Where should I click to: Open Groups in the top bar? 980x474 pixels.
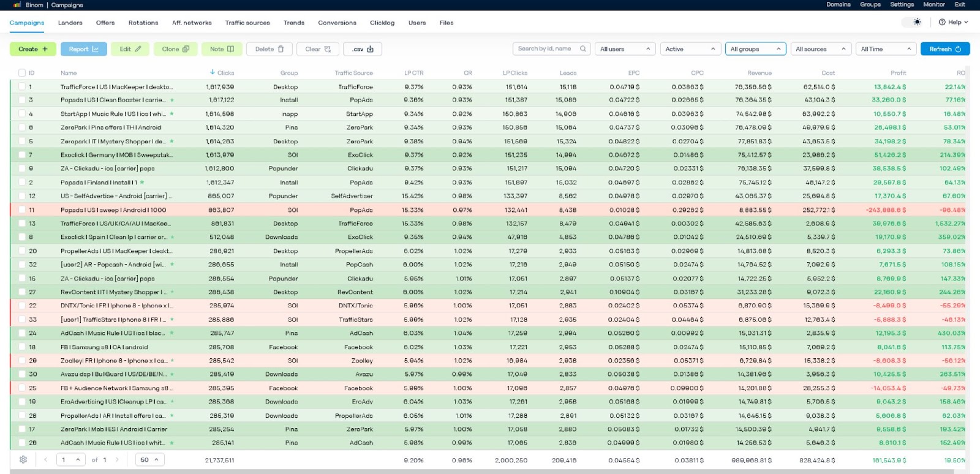(x=870, y=4)
